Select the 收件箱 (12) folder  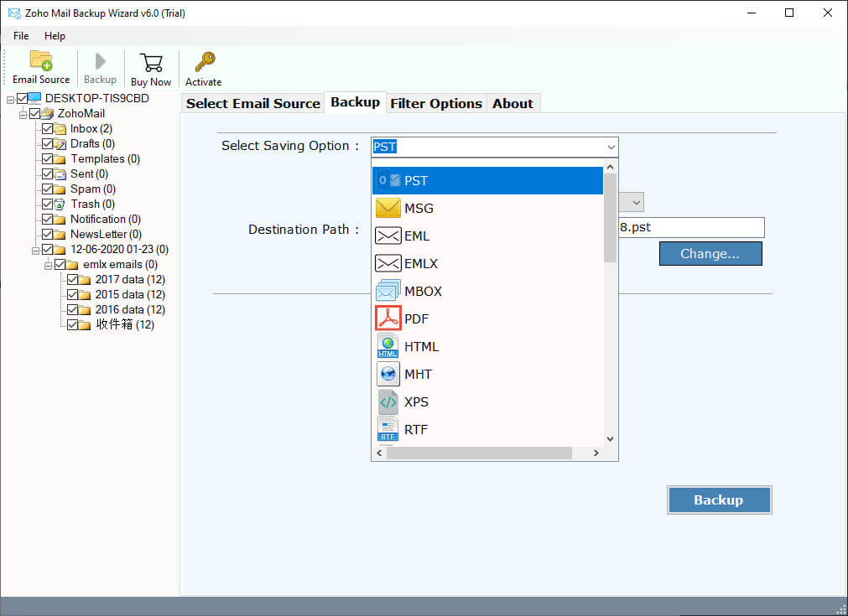(x=125, y=324)
